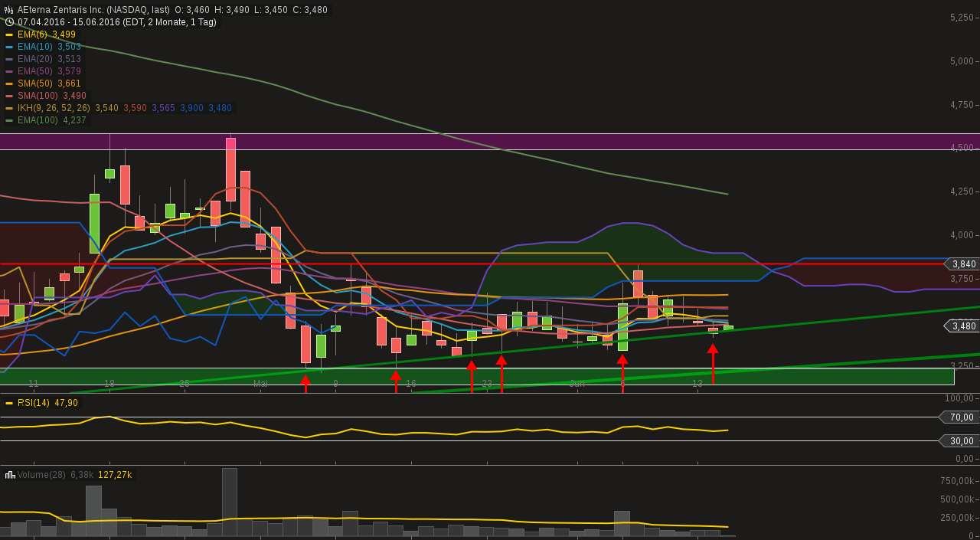Click the red Ichimoku value 3,590
980x540 pixels.
[136, 108]
